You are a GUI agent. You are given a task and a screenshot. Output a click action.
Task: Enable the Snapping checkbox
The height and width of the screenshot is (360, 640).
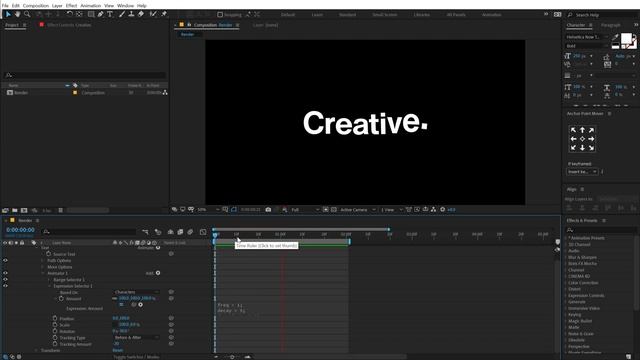220,14
